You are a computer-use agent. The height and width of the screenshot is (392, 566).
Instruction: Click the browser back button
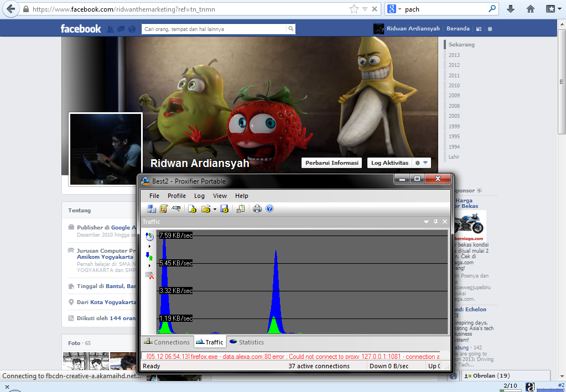point(11,9)
